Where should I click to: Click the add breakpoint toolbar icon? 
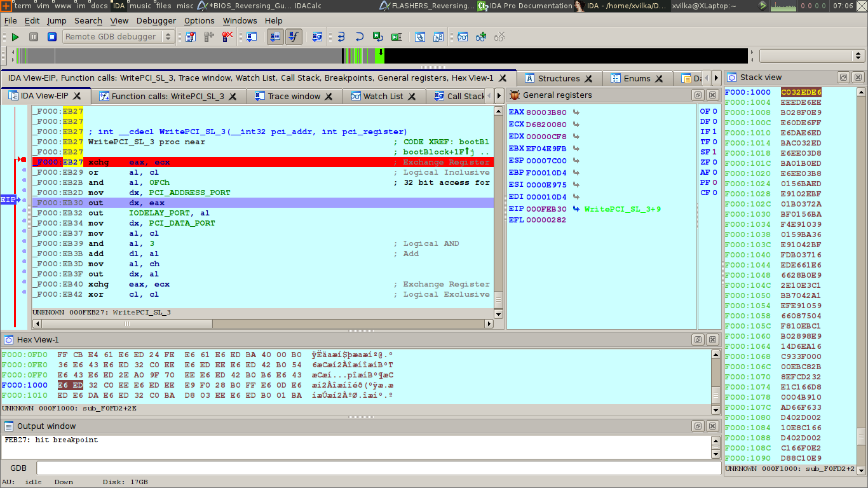tap(209, 37)
